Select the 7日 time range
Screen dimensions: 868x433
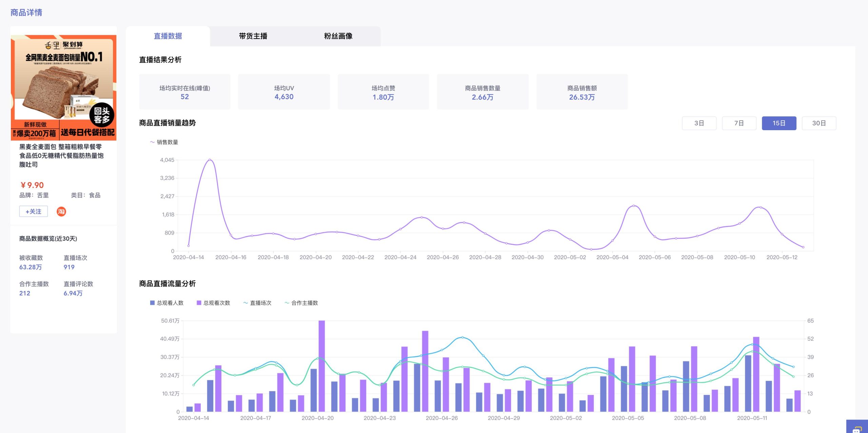[739, 123]
